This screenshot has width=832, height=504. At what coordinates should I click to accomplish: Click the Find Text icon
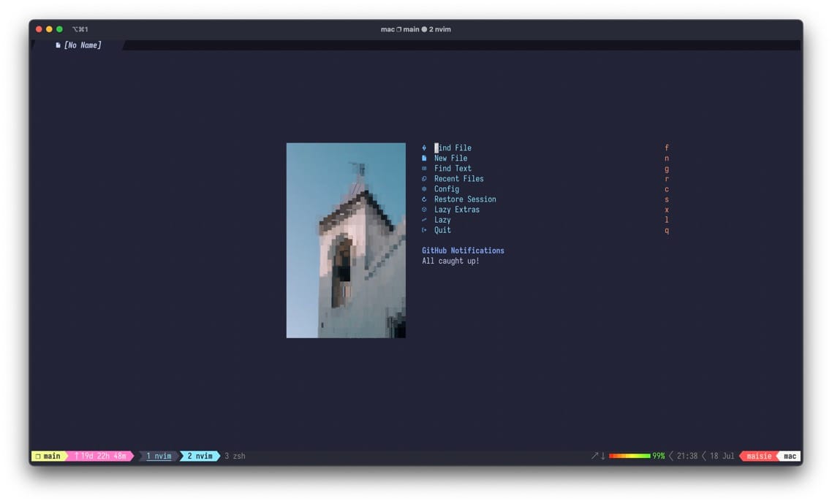point(424,169)
